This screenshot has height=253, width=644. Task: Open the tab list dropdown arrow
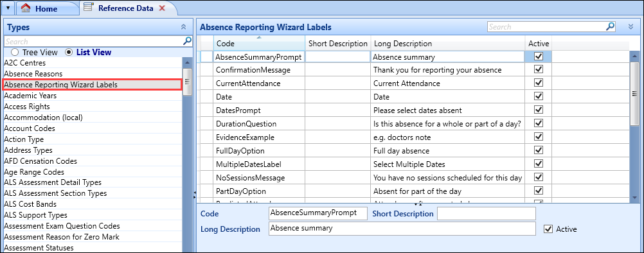[8, 8]
